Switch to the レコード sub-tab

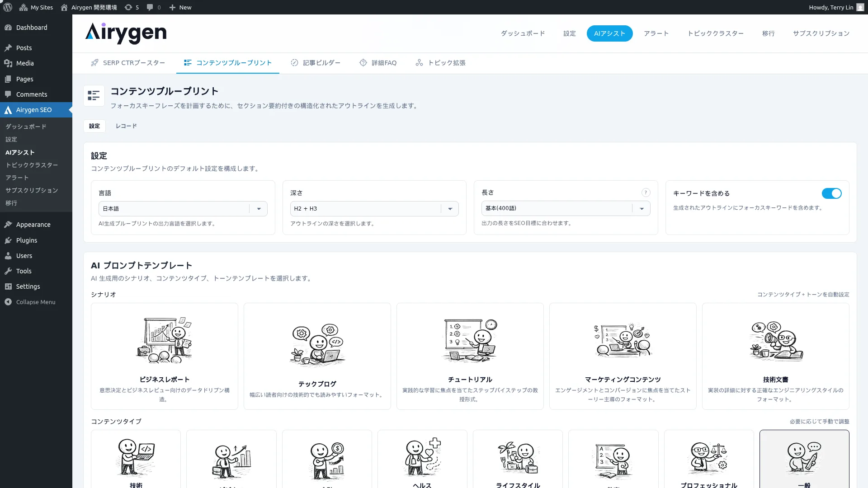click(126, 126)
